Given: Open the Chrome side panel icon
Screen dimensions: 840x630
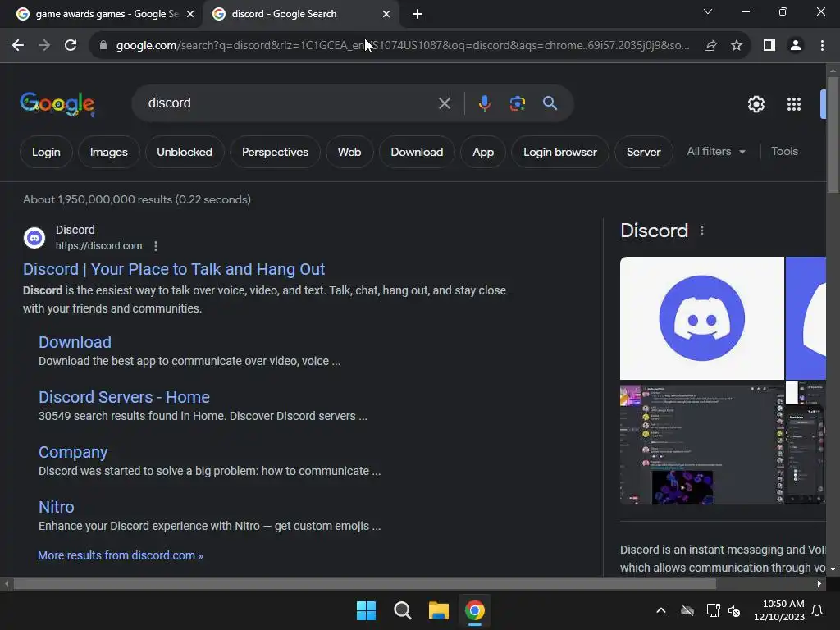Looking at the screenshot, I should [769, 46].
